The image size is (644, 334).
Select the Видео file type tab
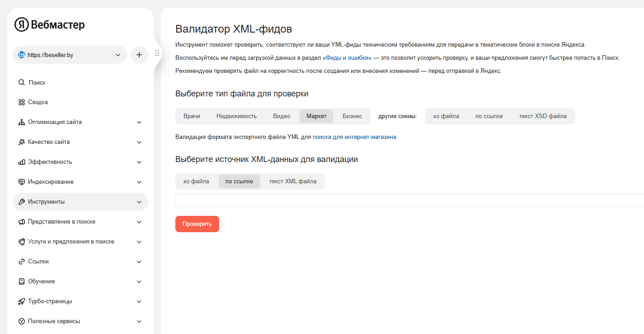[x=282, y=116]
